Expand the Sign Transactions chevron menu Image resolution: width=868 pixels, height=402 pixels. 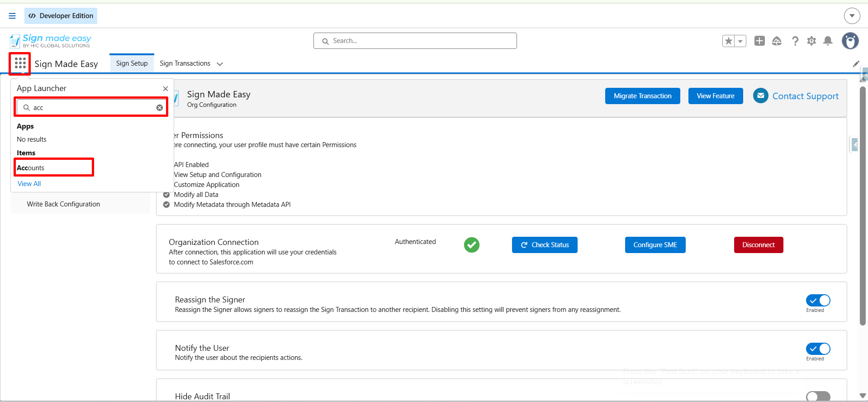click(220, 64)
